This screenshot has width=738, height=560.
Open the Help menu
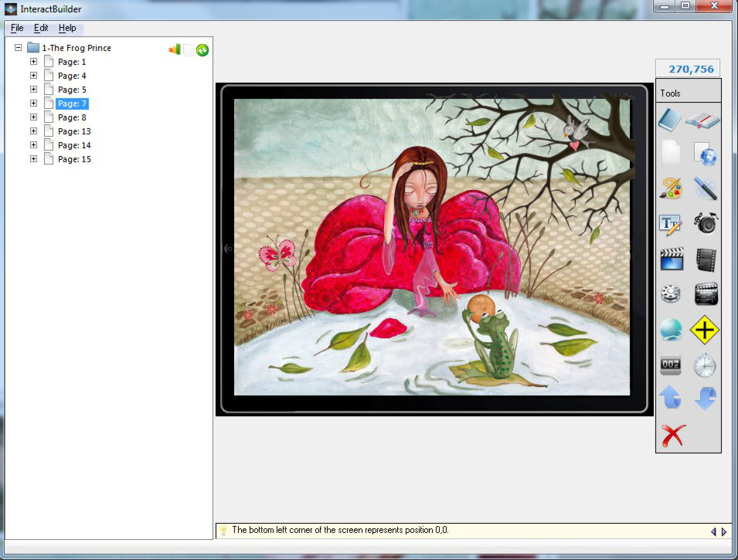(x=67, y=28)
